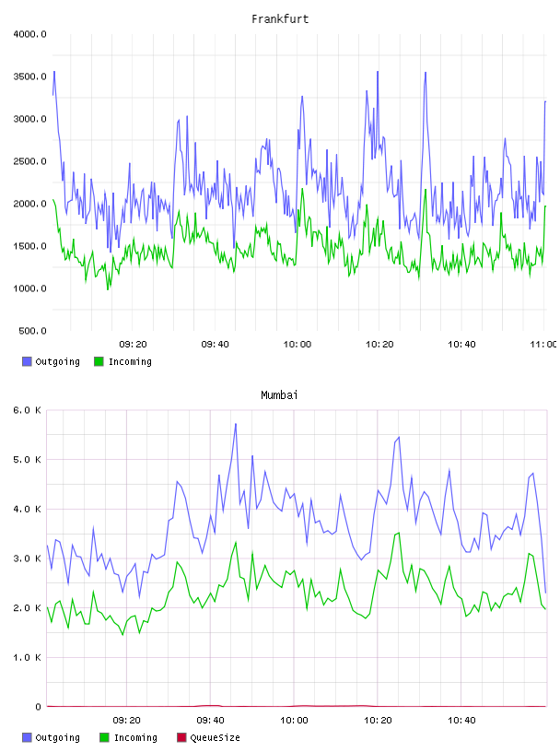Click the 6.0 K y-axis label in Mumbai chart
This screenshot has width=560, height=752.
[27, 410]
